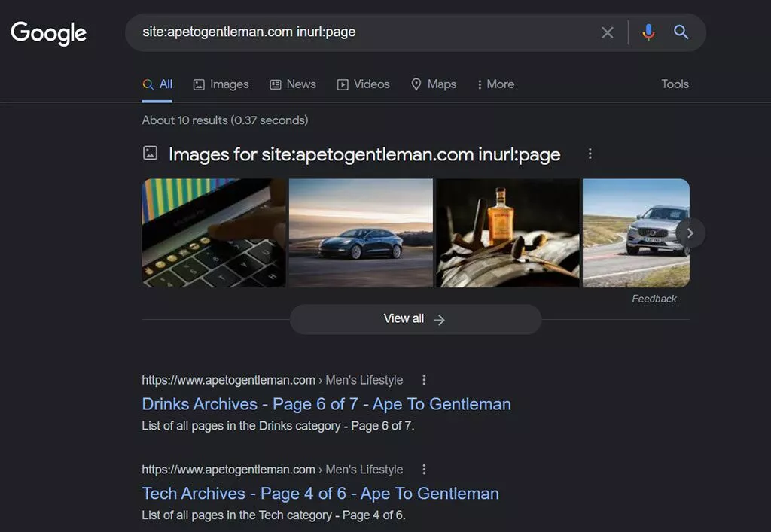Open the Tools filter options
This screenshot has height=532, width=771.
(675, 84)
